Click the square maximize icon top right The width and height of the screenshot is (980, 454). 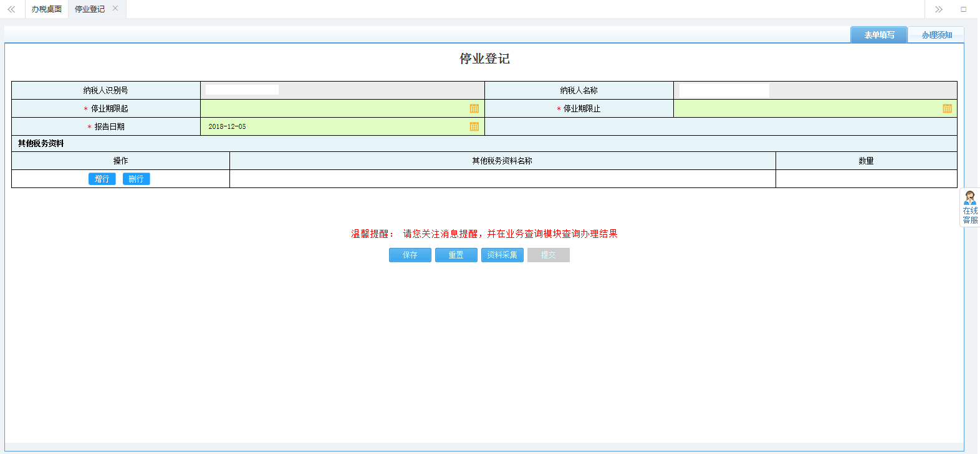click(x=963, y=9)
